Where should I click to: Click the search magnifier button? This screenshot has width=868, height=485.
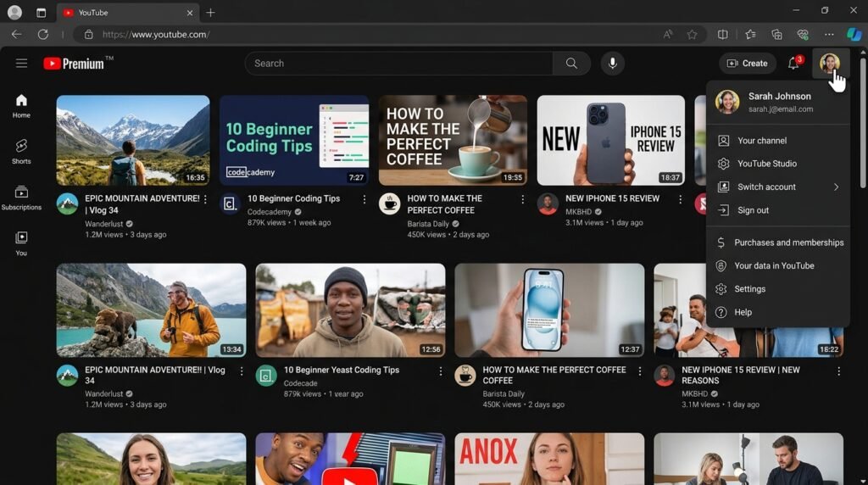(571, 63)
